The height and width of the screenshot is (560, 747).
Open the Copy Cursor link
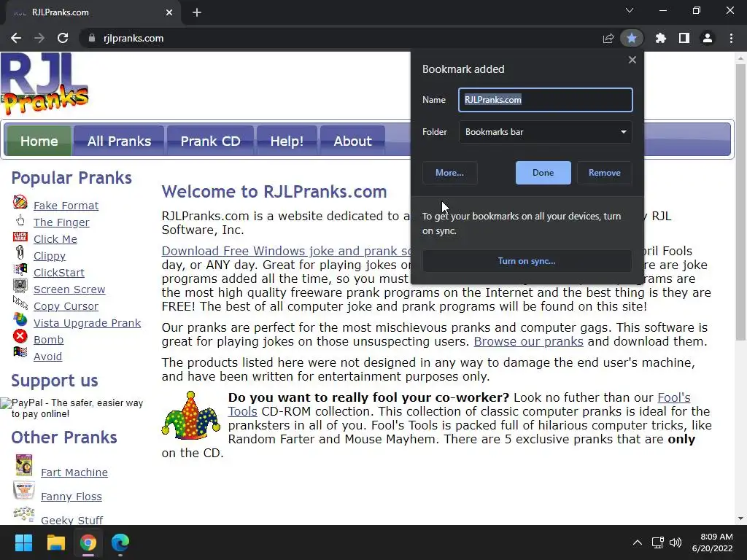pyautogui.click(x=66, y=306)
